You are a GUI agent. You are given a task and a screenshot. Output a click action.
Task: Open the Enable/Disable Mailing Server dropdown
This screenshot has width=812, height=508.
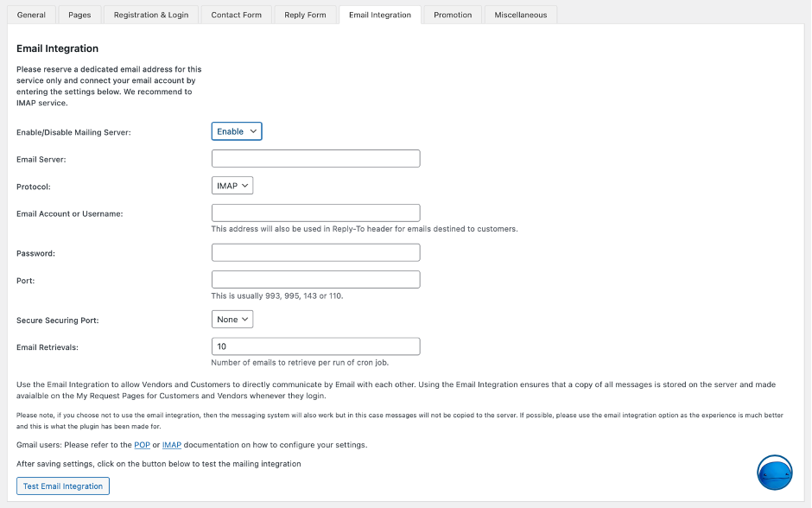[237, 131]
